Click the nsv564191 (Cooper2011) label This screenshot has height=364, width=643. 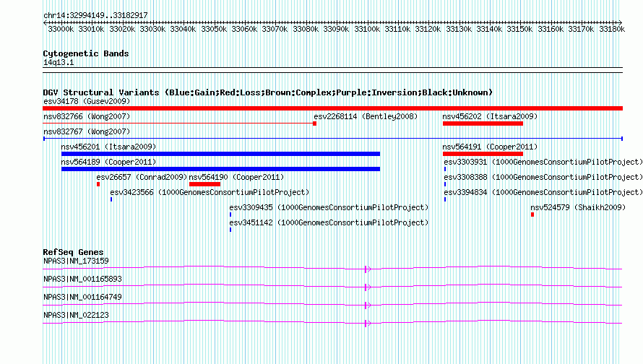coord(490,147)
